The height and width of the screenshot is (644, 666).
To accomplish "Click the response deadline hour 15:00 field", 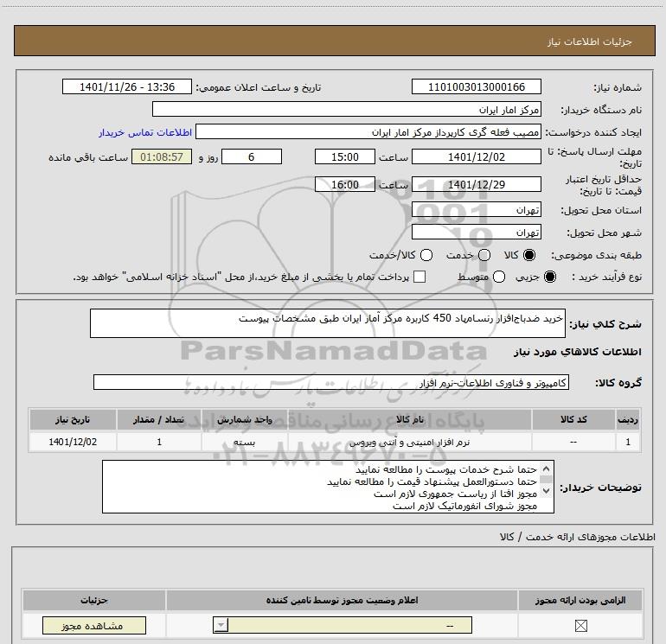I will coord(345,156).
